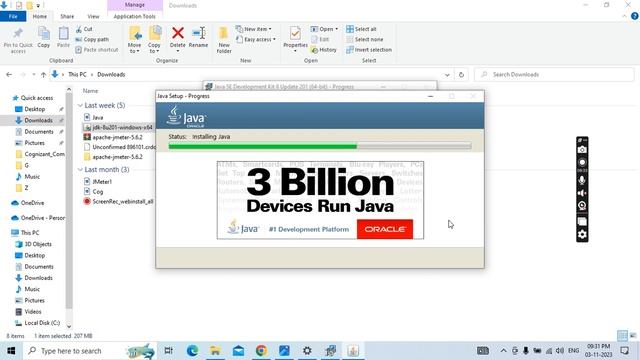Switch to the View ribbon tab
The width and height of the screenshot is (640, 360).
[x=93, y=16]
